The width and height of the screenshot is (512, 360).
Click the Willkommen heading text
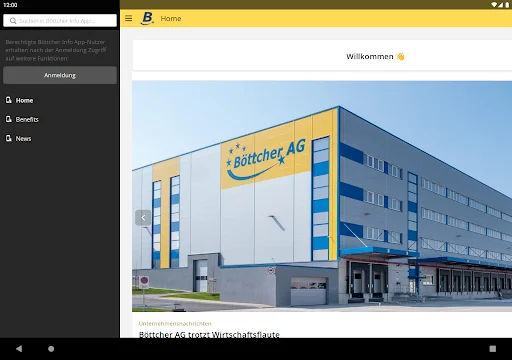point(375,56)
